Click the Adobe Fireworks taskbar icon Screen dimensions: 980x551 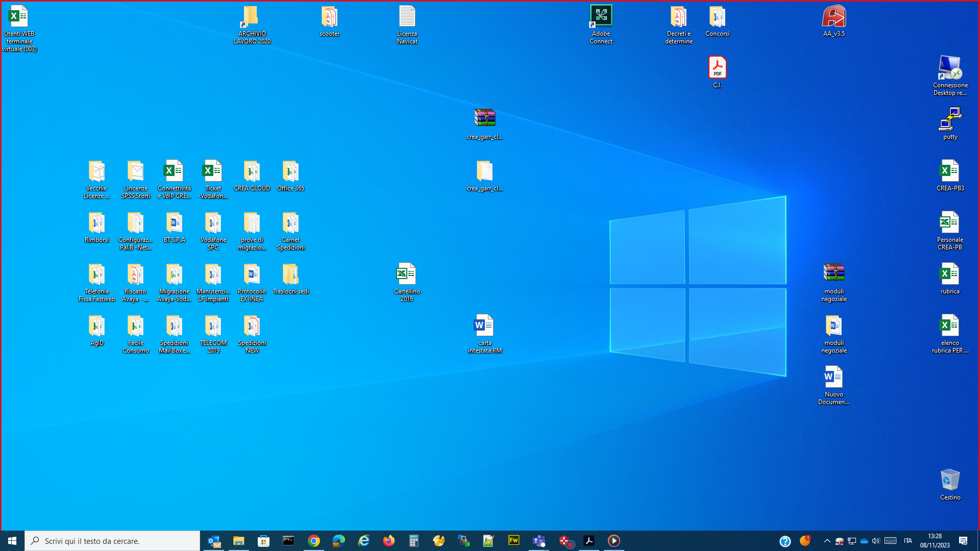(x=513, y=540)
